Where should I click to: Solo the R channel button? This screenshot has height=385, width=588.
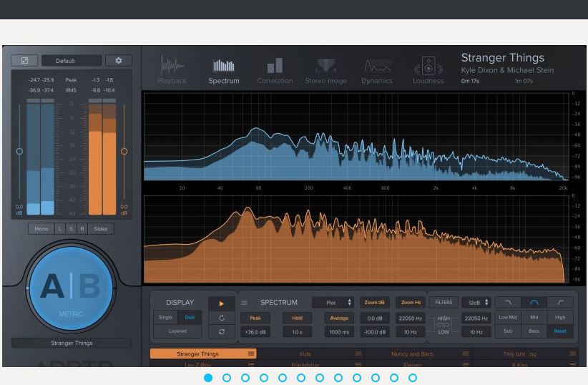[x=82, y=228]
